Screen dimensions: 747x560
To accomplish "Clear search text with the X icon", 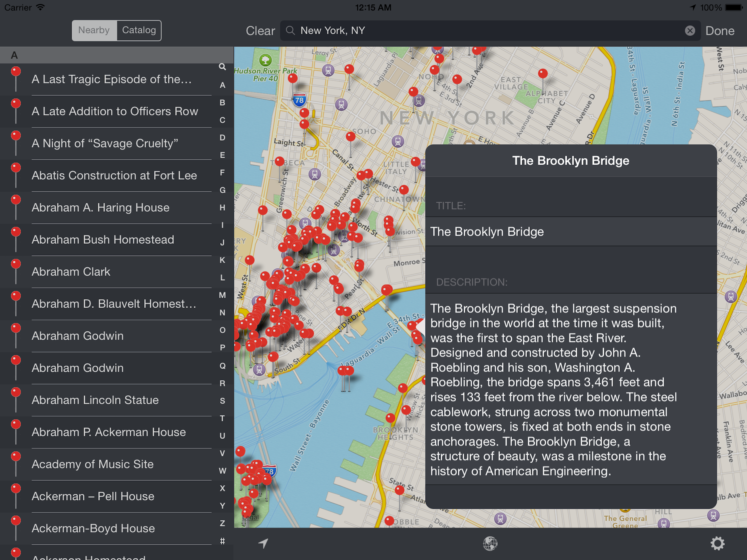I will tap(690, 31).
